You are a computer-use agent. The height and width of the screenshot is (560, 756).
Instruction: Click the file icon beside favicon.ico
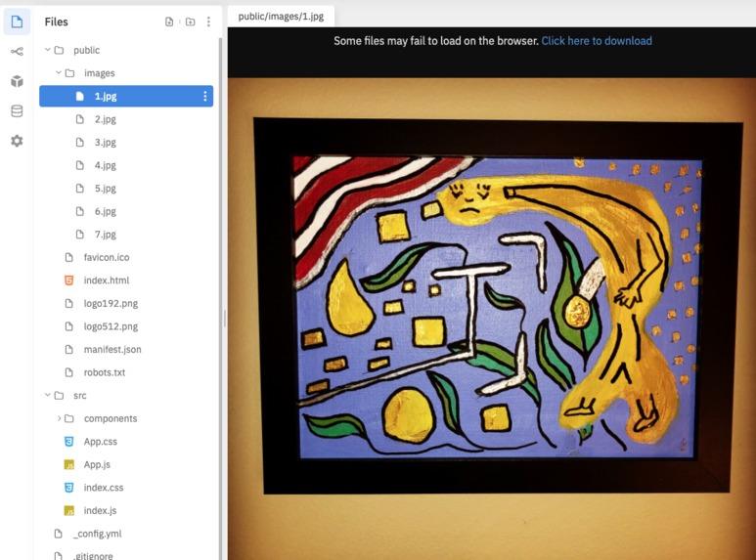68,257
